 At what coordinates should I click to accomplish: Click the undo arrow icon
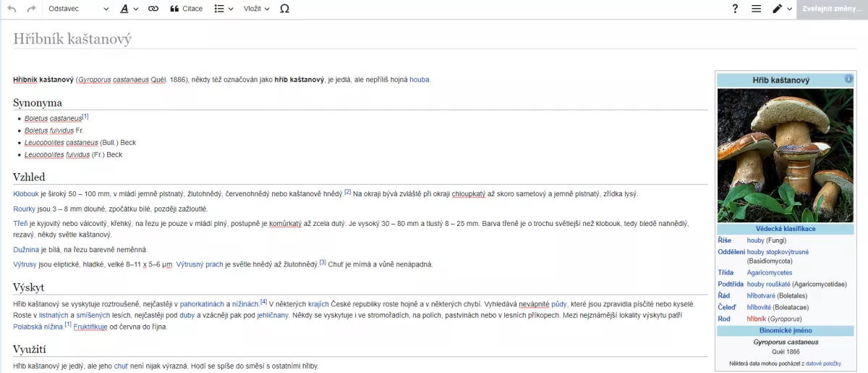(x=12, y=9)
